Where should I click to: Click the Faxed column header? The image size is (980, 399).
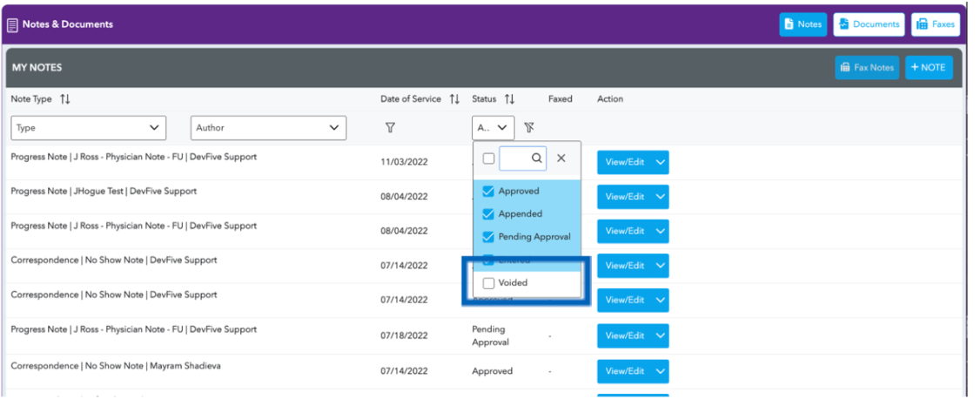point(560,98)
